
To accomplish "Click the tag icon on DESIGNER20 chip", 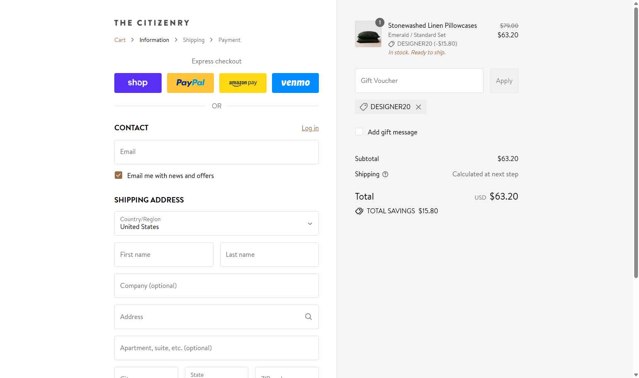I will (x=364, y=107).
